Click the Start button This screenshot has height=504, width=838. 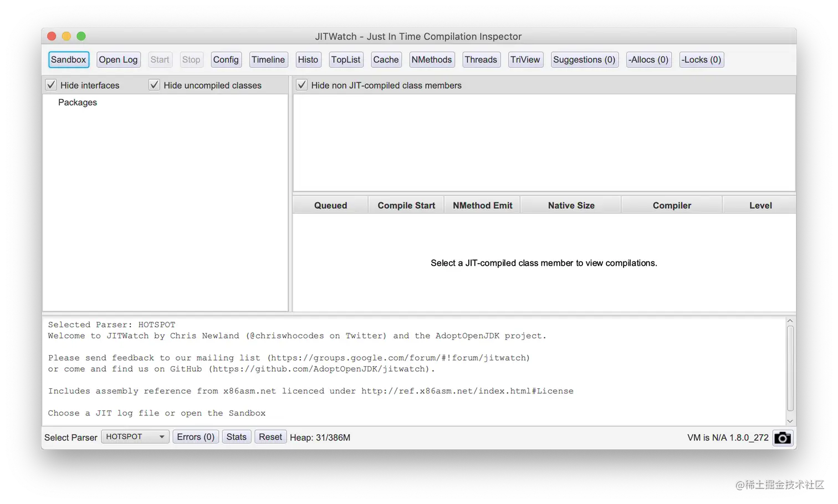160,60
